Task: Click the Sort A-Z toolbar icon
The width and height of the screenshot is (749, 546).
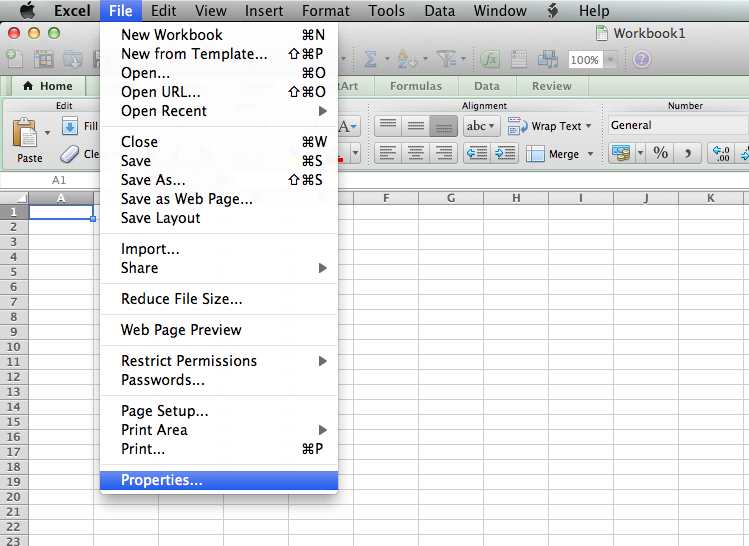Action: coord(407,59)
